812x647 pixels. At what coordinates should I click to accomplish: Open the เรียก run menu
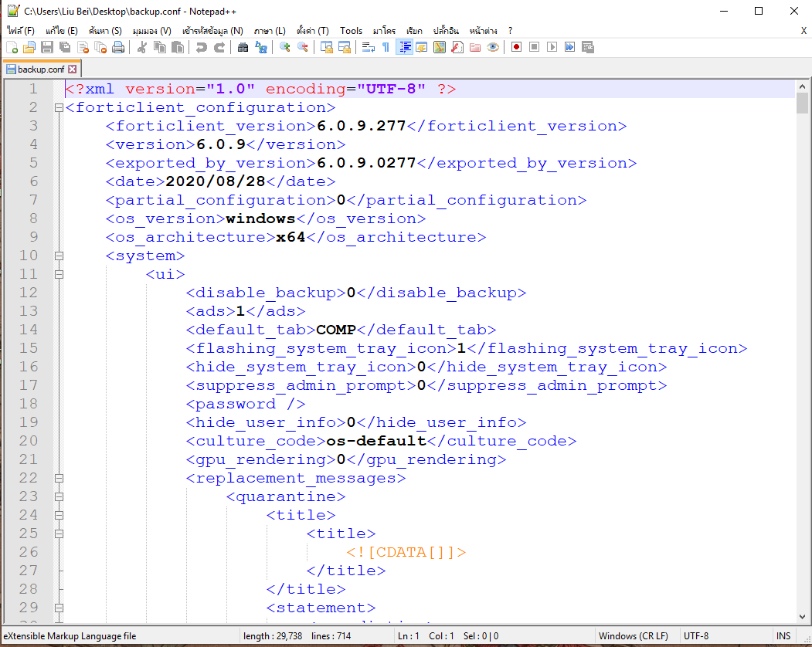tap(414, 31)
